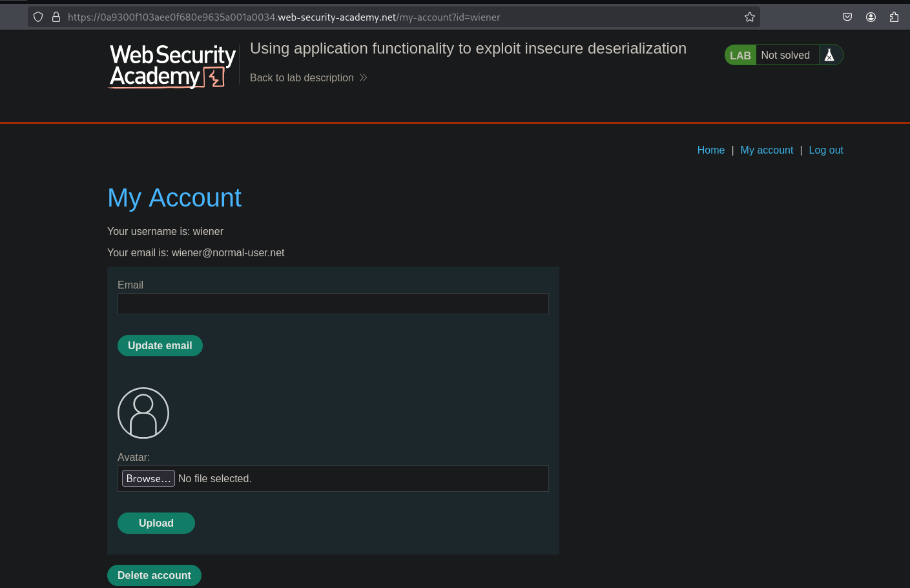
Task: Open the Pocket save icon
Action: [x=847, y=17]
